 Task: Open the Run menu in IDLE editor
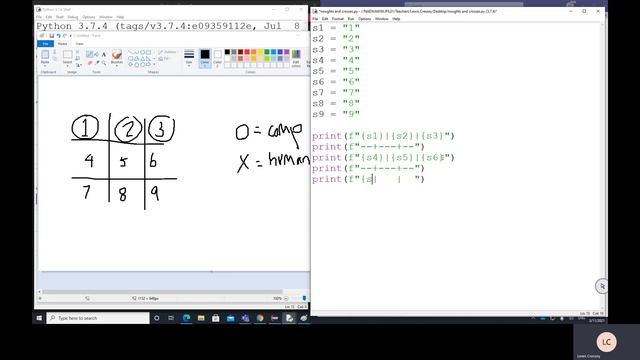[x=351, y=19]
